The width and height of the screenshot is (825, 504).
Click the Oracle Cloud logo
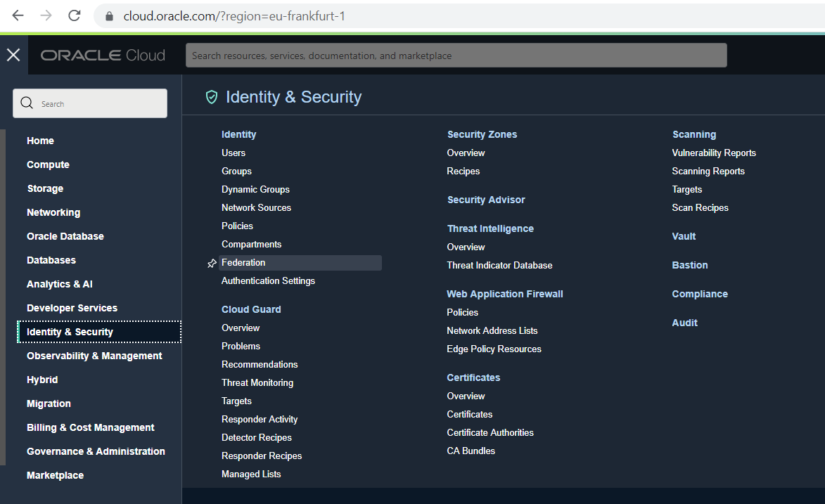coord(103,56)
